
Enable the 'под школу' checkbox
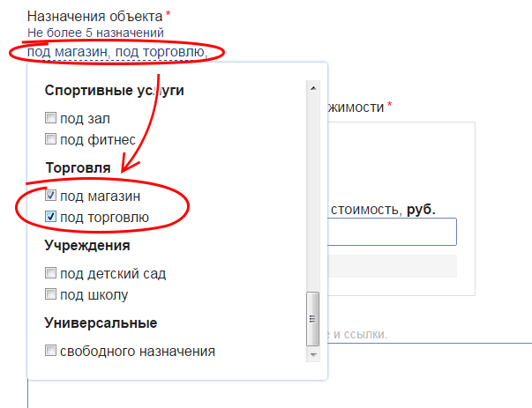tap(51, 294)
